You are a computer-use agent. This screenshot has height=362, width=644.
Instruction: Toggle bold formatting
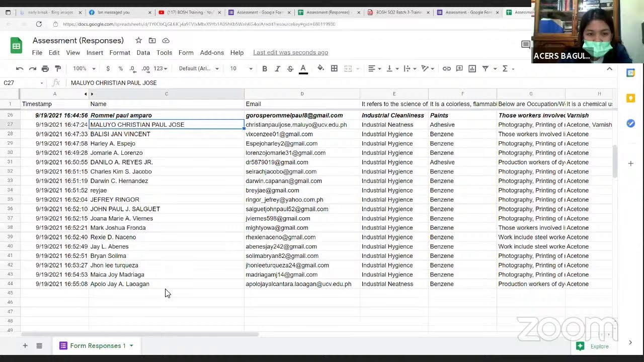point(265,68)
